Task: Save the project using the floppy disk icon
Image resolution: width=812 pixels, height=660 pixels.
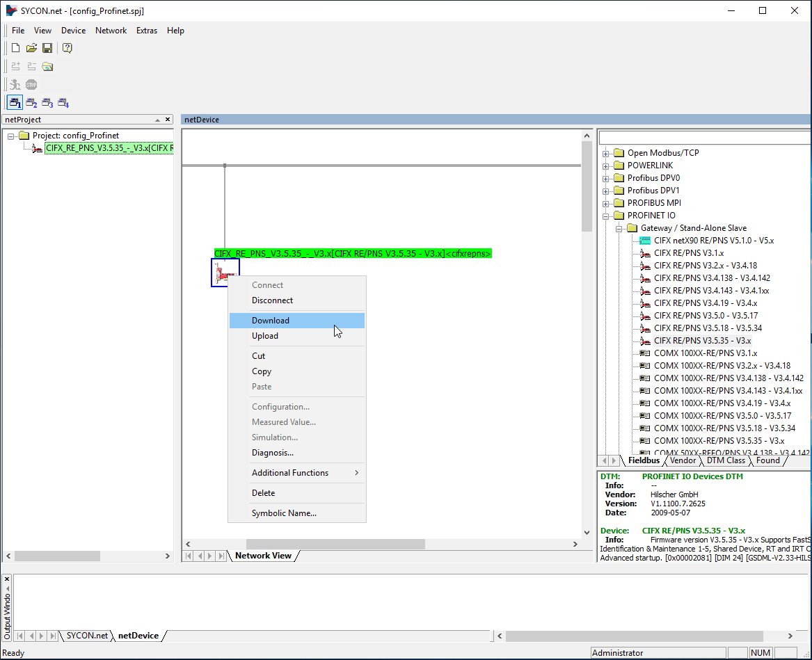Action: (47, 48)
